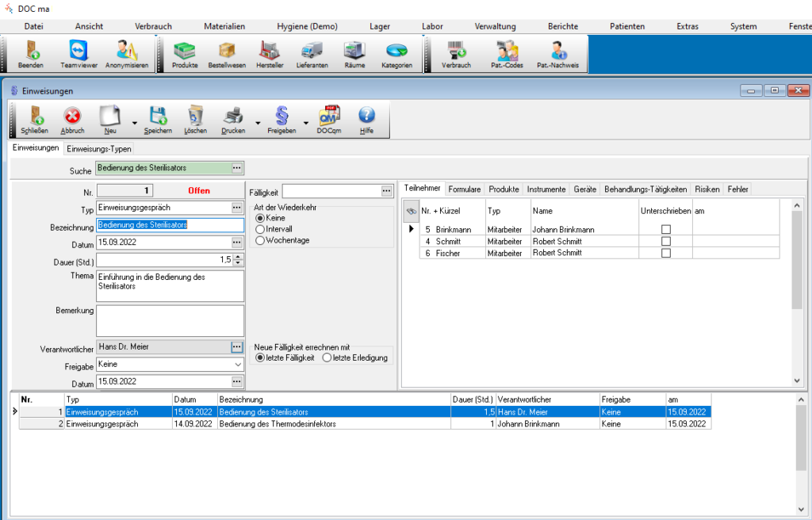Tick Unterschrieben for Brinkmann
812x520 pixels.
pyautogui.click(x=666, y=229)
